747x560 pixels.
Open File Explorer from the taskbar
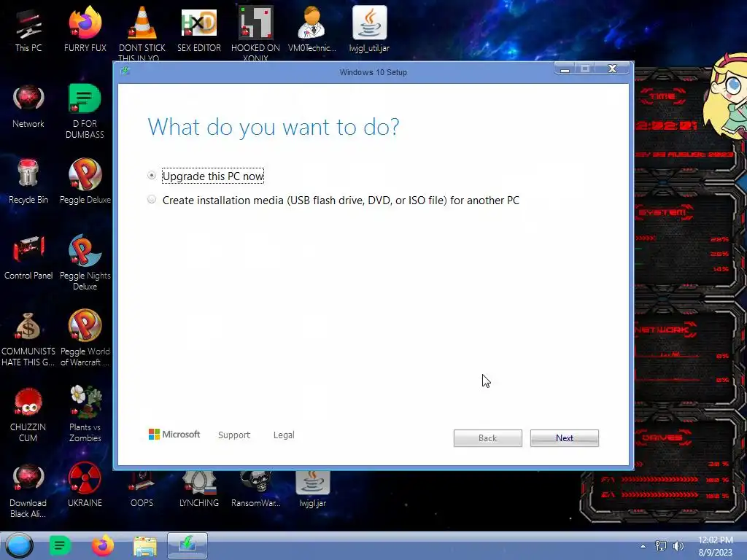pos(145,546)
